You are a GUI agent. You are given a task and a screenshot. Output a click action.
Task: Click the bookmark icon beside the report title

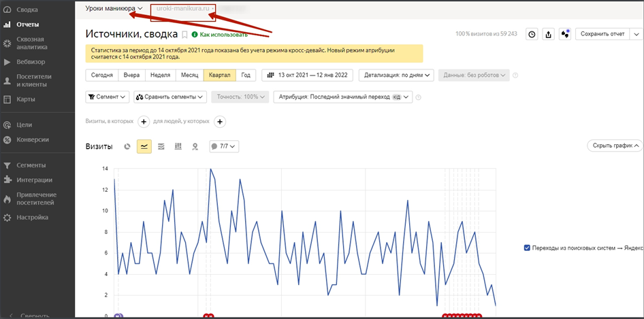tap(184, 35)
